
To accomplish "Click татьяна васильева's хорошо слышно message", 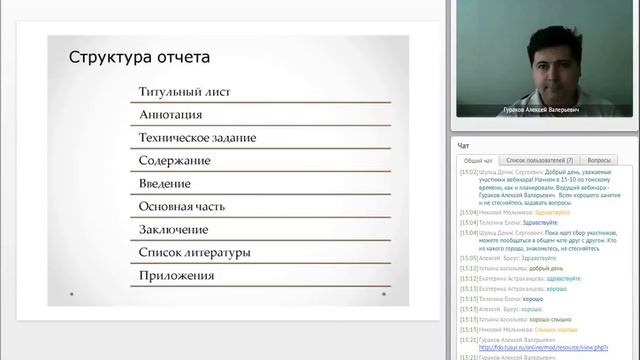I will pos(516,320).
